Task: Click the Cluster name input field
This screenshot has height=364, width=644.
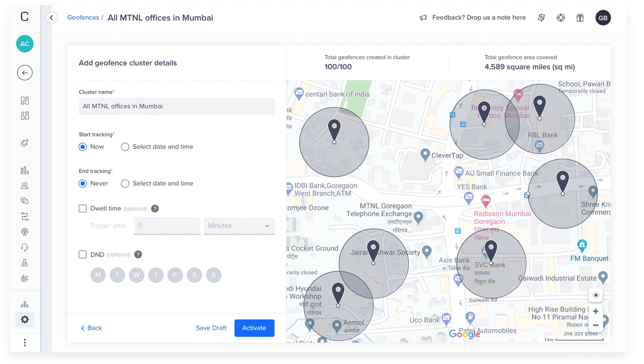Action: 177,106
